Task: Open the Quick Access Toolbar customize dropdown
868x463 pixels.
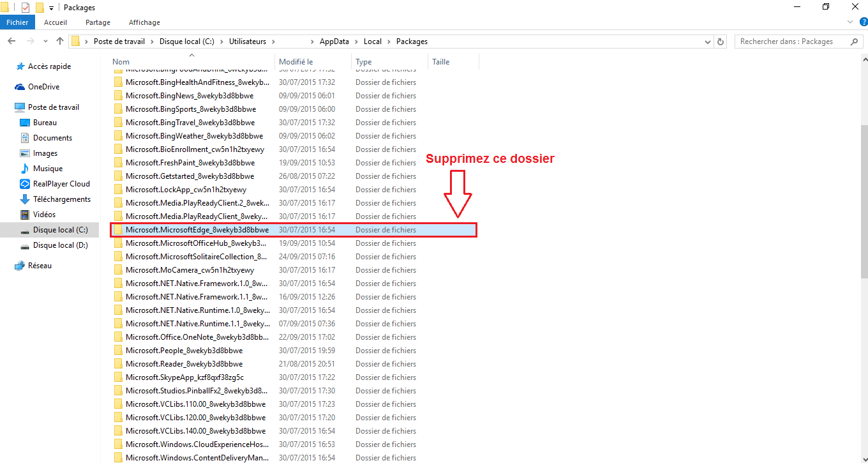Action: (x=51, y=8)
